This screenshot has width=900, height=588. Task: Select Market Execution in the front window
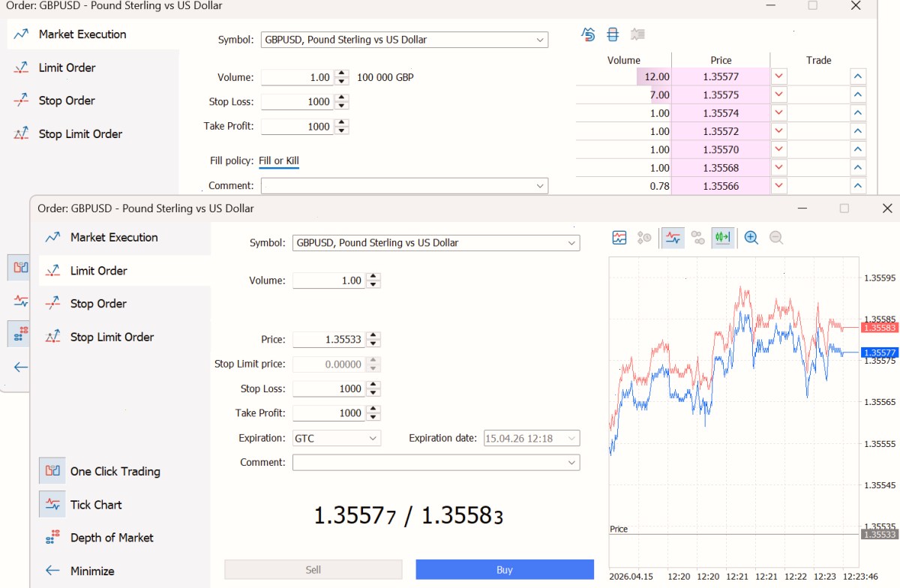(x=102, y=237)
